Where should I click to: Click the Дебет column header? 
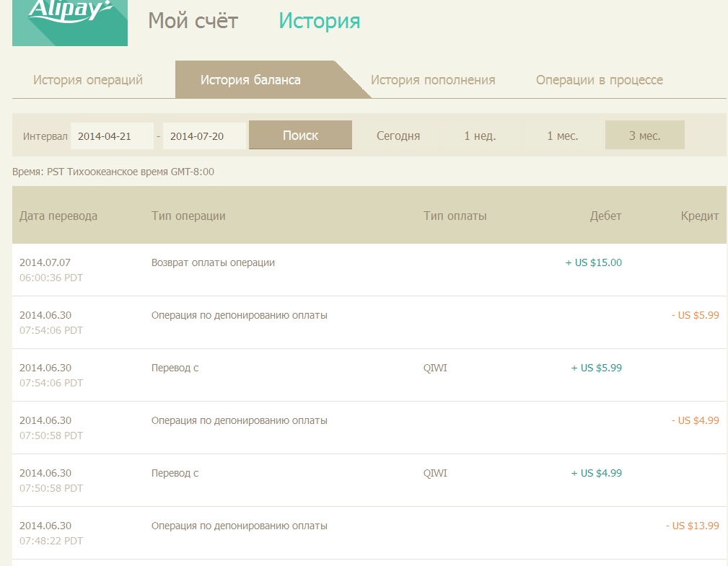[605, 216]
